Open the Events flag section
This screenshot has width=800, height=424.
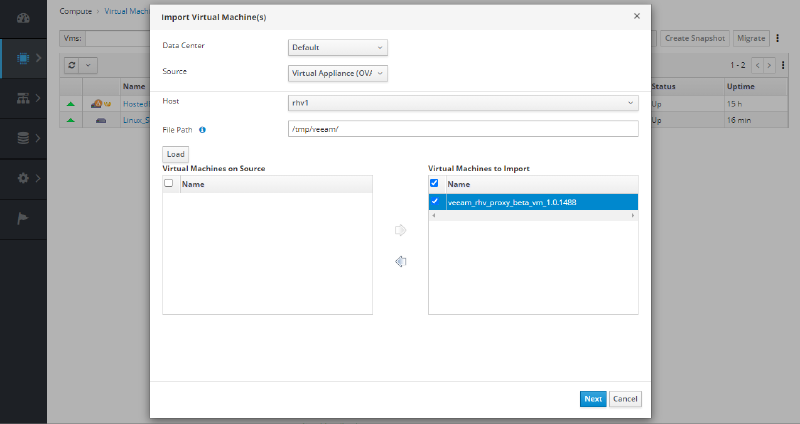point(22,218)
